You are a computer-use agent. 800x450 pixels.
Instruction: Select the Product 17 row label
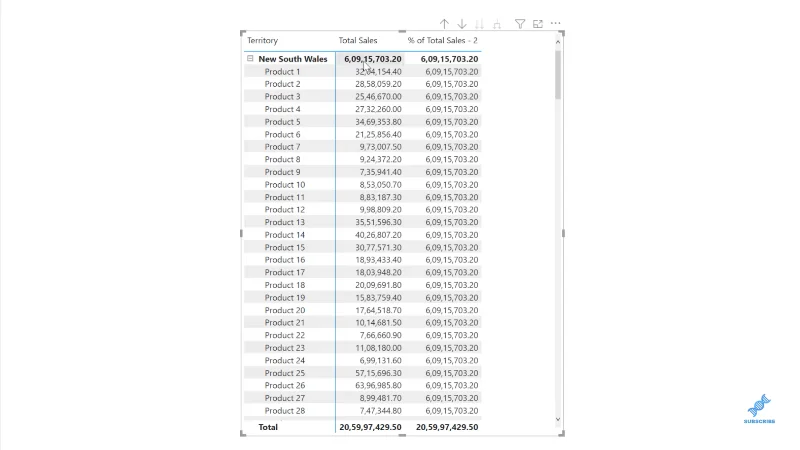pyautogui.click(x=285, y=272)
